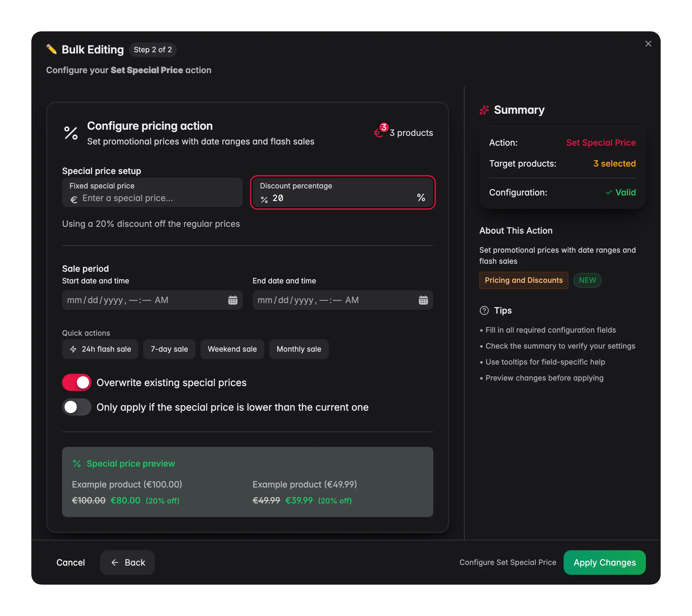Go Back to the previous step
Screen dimensions: 692x616
coord(128,563)
